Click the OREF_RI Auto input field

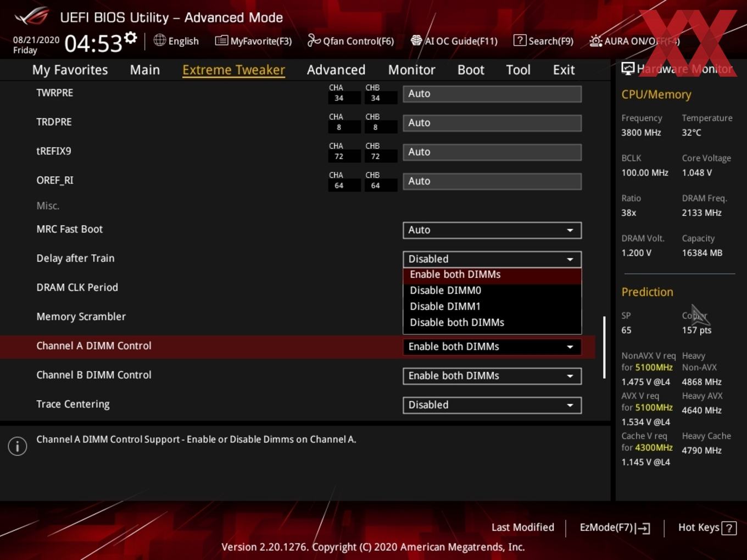pyautogui.click(x=492, y=181)
